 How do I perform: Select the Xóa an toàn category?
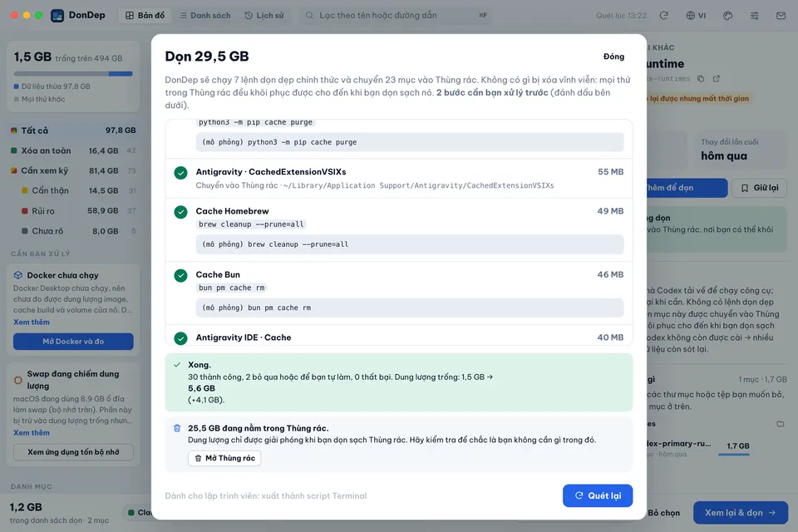73,150
